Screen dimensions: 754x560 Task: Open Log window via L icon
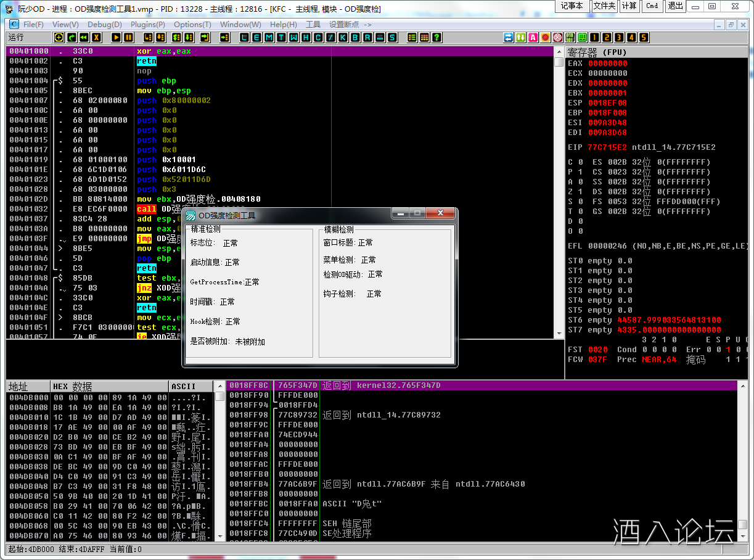(x=244, y=38)
